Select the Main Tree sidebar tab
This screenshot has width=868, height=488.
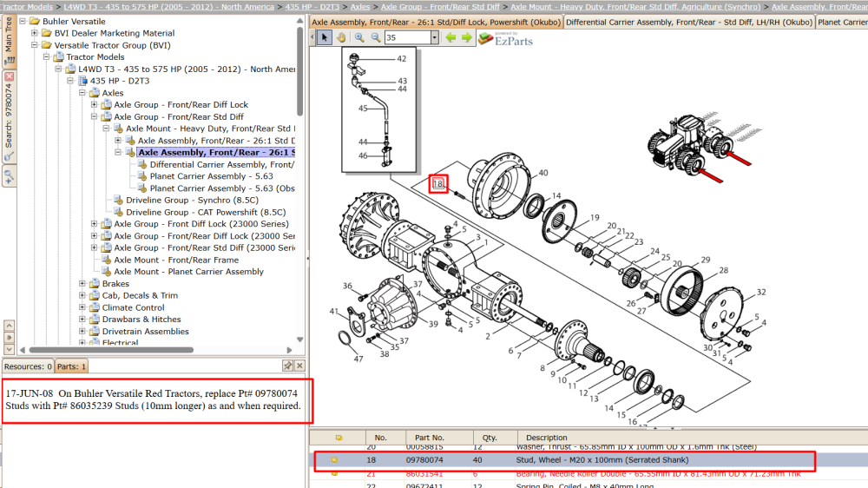(x=9, y=41)
